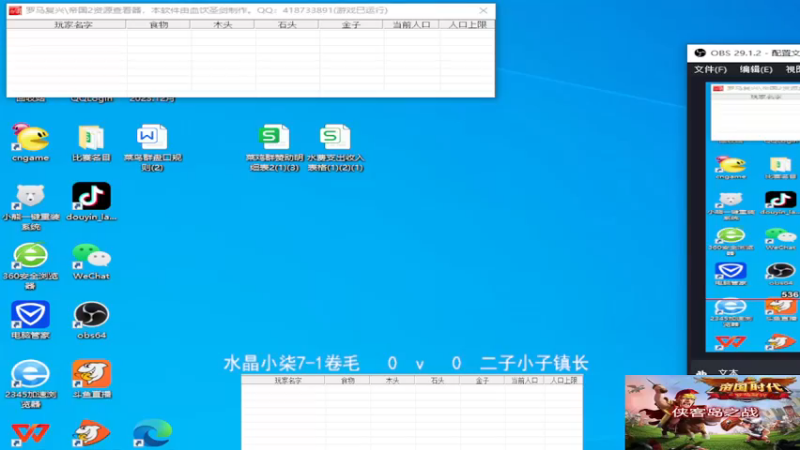
Task: Open the red WPS Office shortcut
Action: (31, 434)
